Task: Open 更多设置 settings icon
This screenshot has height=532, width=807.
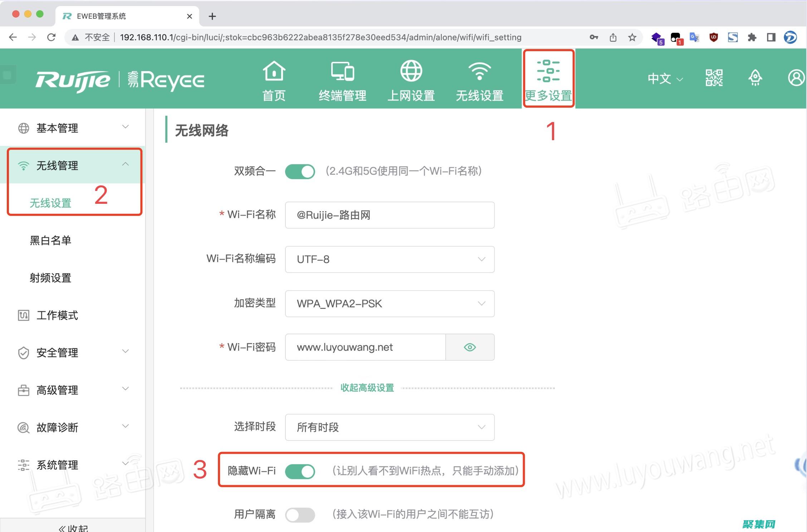Action: pyautogui.click(x=548, y=79)
